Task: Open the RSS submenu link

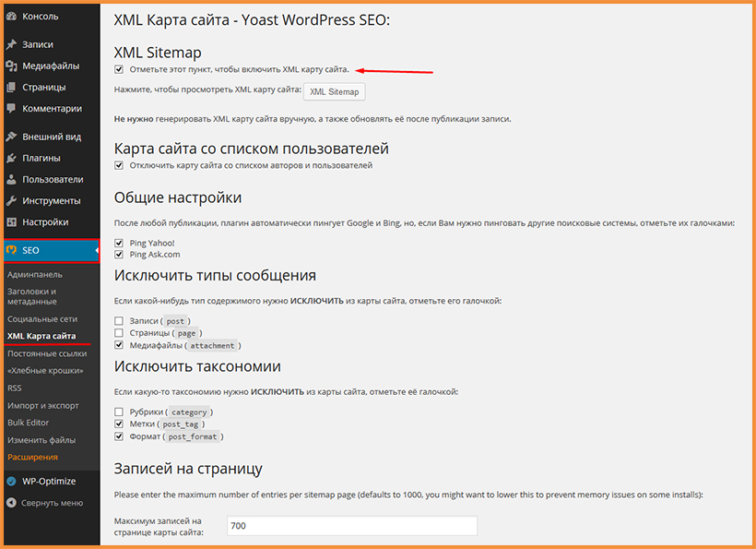Action: [15, 388]
